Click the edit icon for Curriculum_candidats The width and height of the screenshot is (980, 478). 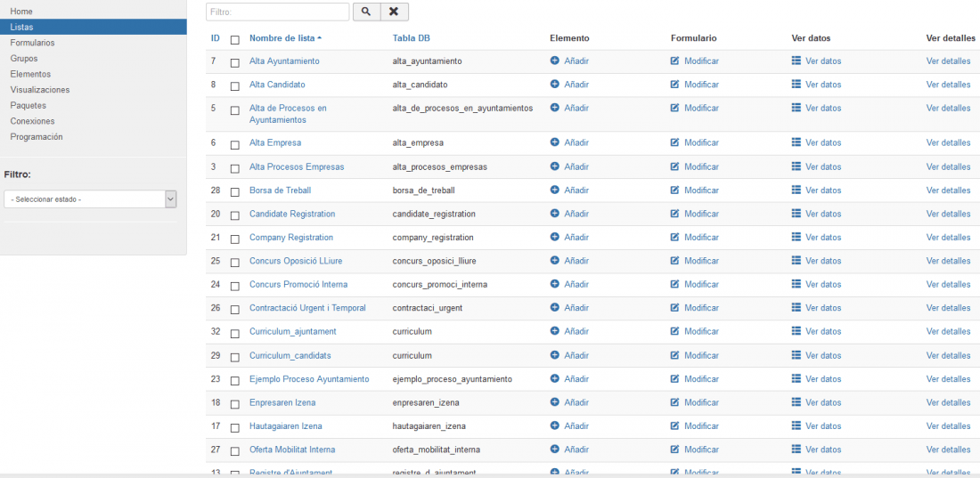pos(675,355)
